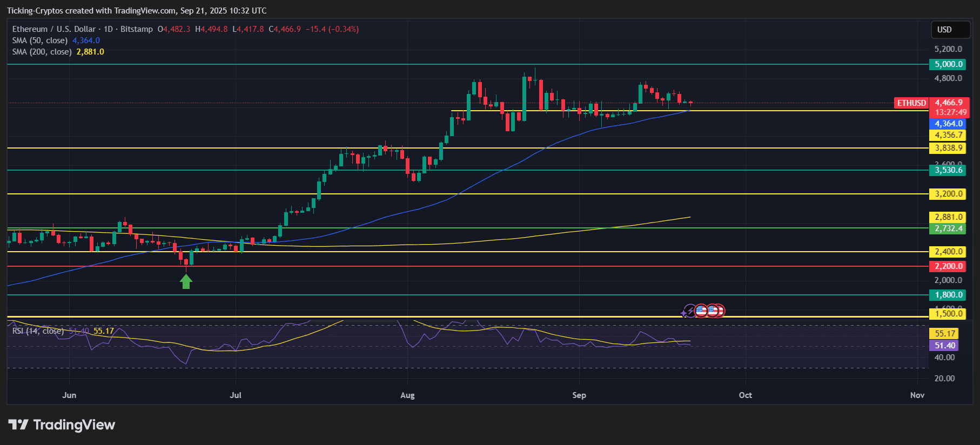Viewport: 980px width, 445px height.
Task: Click the 2,732.4 green line price label
Action: tap(948, 228)
